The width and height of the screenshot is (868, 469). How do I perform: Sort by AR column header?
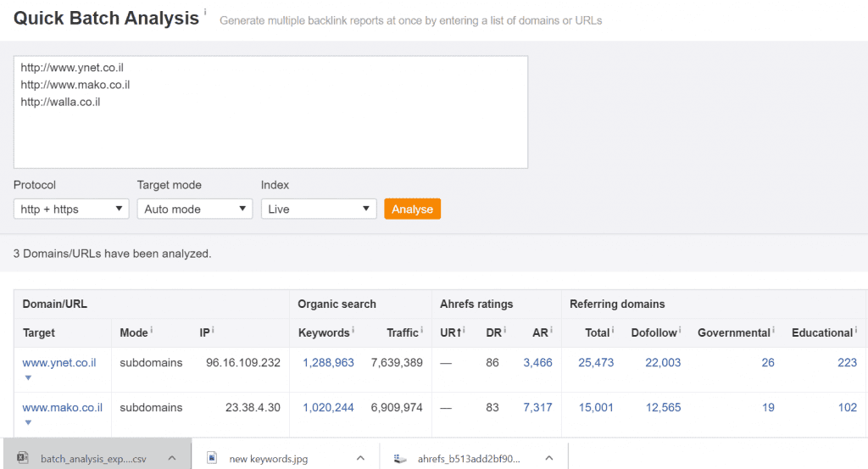[x=540, y=332]
